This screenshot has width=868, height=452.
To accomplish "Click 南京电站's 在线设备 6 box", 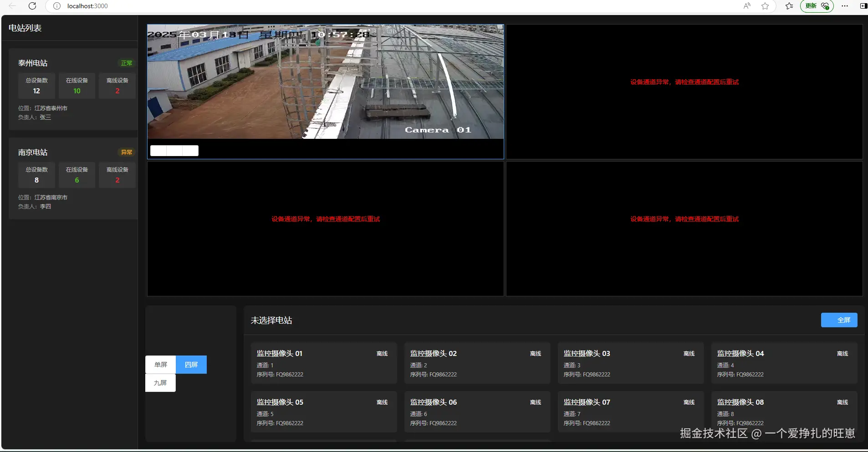I will (77, 175).
